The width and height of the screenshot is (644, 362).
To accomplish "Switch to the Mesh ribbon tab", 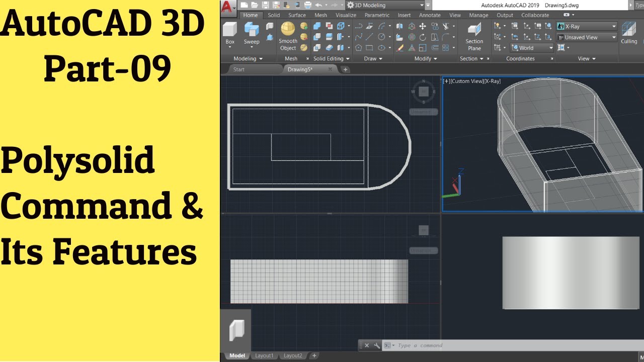I will (320, 15).
